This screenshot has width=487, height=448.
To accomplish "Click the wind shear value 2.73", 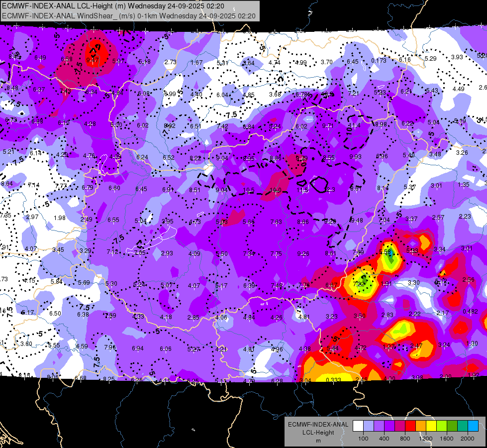I will [x=171, y=62].
